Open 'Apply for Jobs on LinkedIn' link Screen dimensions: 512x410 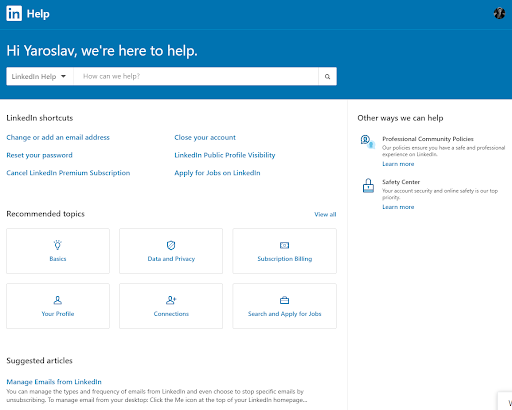coord(217,173)
